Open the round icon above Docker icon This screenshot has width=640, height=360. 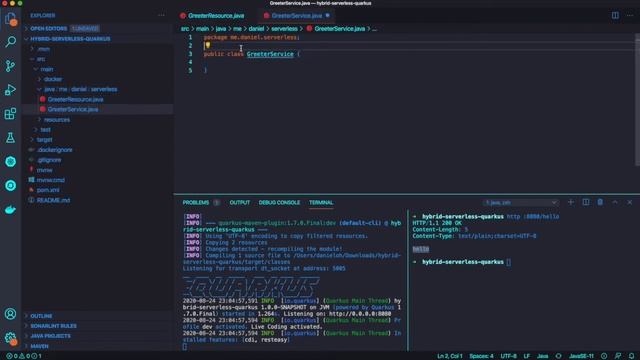[x=10, y=186]
